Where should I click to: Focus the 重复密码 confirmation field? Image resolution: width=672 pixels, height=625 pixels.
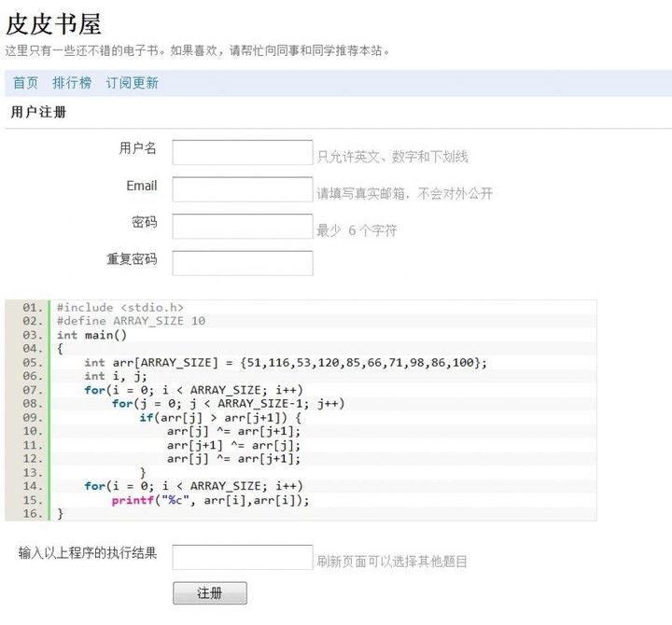point(243,263)
